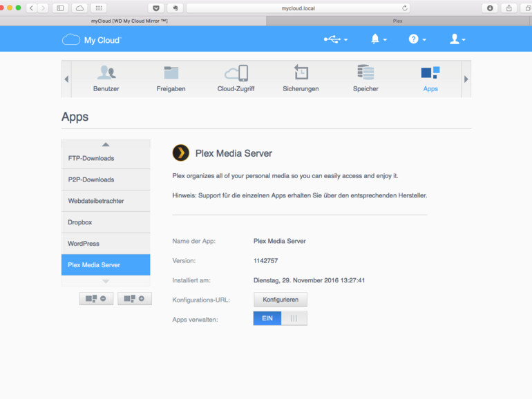Image resolution: width=532 pixels, height=399 pixels.
Task: Click the mycloud.local address bar
Action: point(298,8)
